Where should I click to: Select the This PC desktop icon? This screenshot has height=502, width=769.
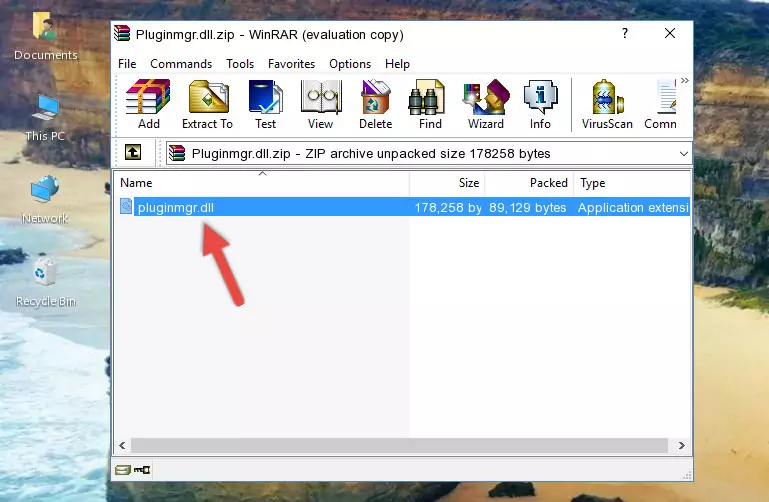pos(45,118)
